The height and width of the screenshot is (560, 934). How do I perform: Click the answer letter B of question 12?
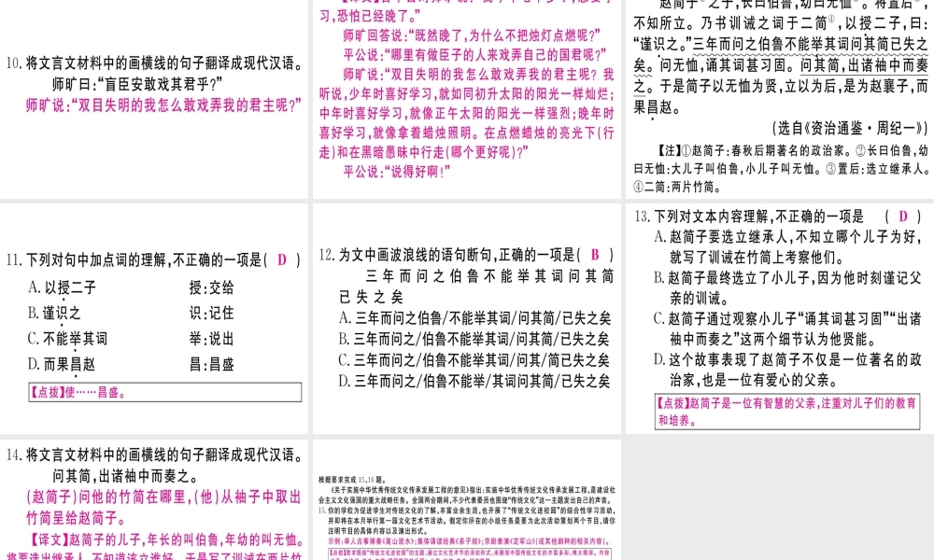coord(594,256)
